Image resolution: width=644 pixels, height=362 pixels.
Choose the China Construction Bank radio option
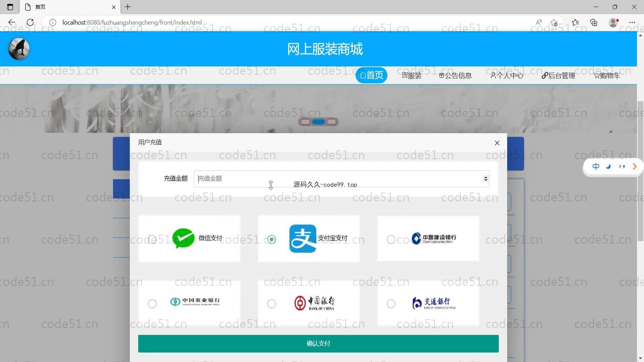coord(391,239)
